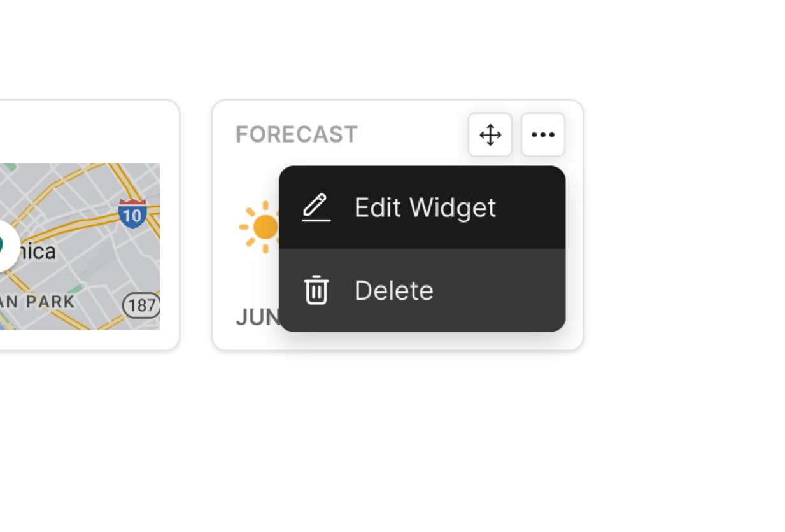This screenshot has width=785, height=532.
Task: Click the move widget arrows icon
Action: point(490,135)
